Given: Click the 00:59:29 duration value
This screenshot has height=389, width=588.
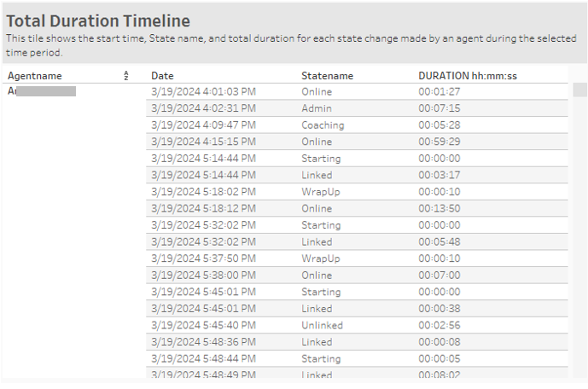Looking at the screenshot, I should click(439, 142).
